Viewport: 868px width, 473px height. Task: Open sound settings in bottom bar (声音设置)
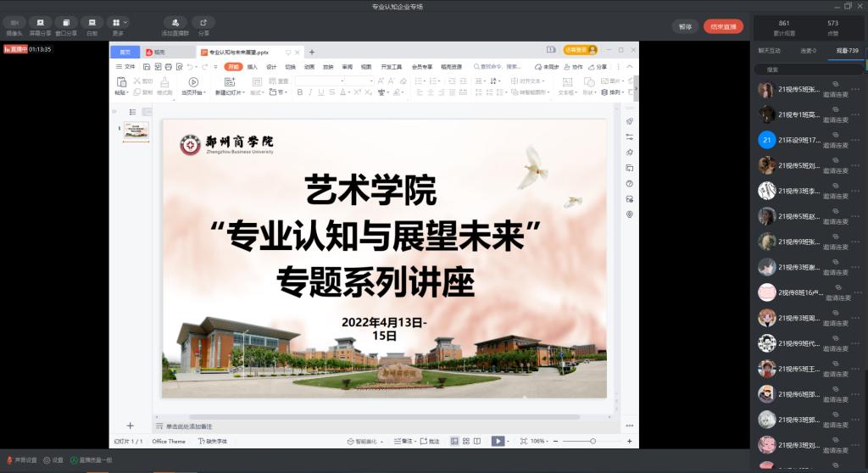click(20, 460)
